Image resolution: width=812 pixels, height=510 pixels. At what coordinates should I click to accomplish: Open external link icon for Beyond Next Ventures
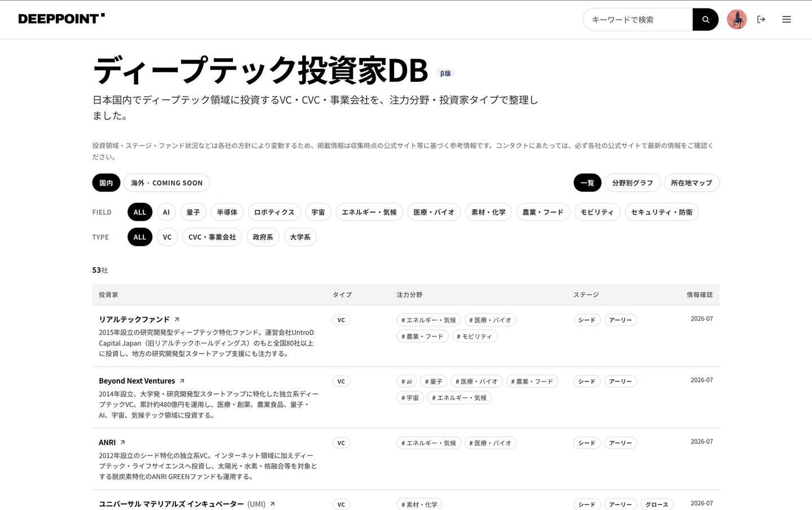pos(182,381)
